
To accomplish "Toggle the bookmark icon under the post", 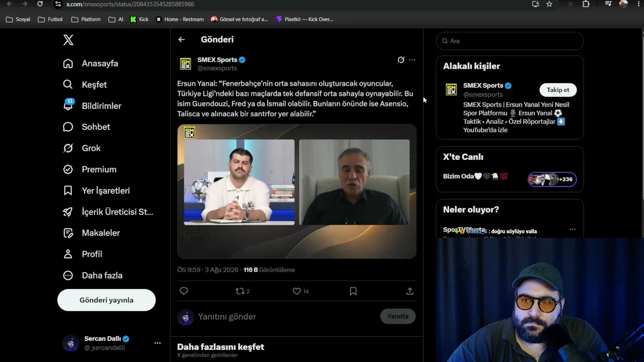I will (353, 291).
